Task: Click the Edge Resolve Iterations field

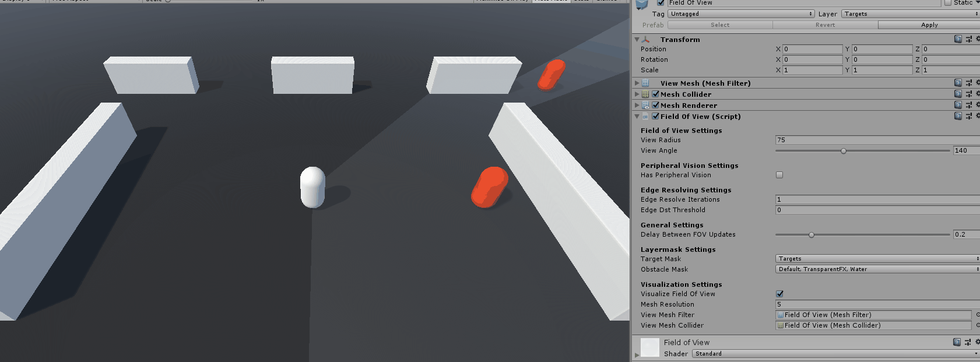Action: [877, 199]
